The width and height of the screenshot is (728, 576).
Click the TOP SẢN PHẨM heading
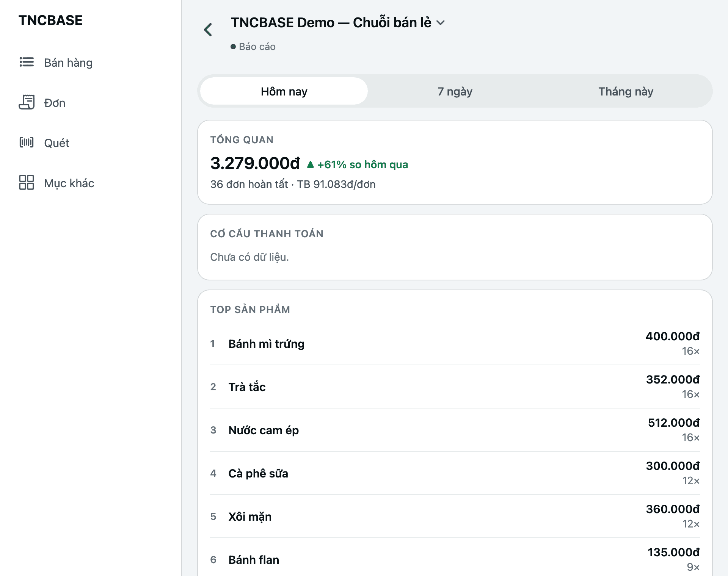click(x=250, y=309)
